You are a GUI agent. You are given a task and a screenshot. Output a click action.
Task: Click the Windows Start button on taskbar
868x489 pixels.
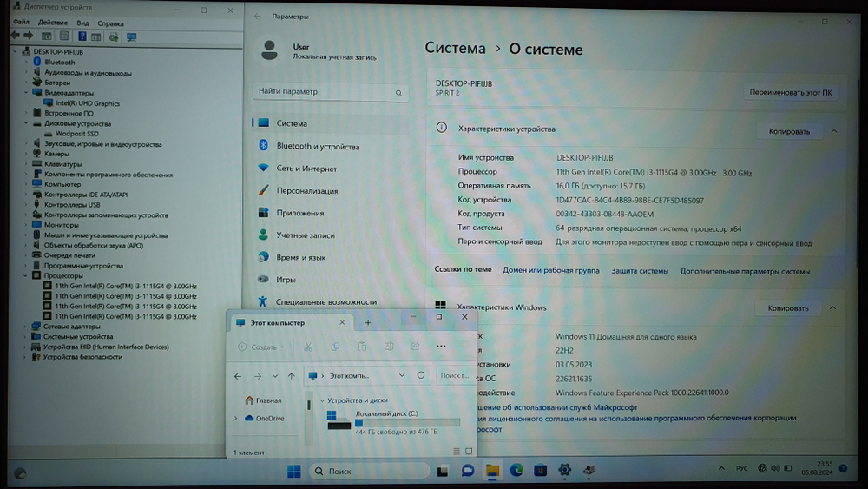(294, 472)
